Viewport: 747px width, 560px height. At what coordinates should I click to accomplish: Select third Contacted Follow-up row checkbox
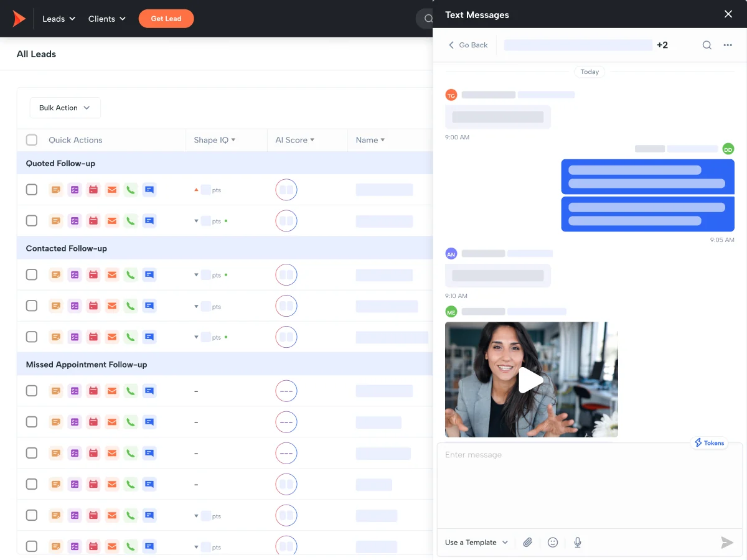32,337
